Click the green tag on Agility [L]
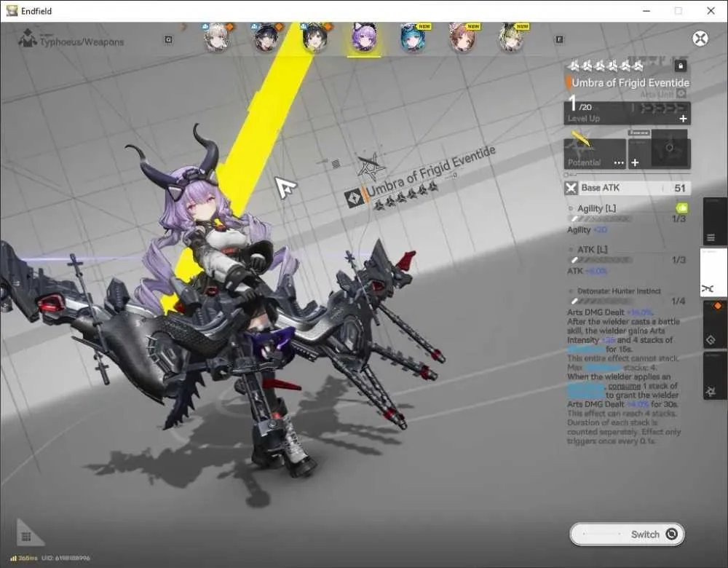This screenshot has width=728, height=568. click(x=681, y=208)
